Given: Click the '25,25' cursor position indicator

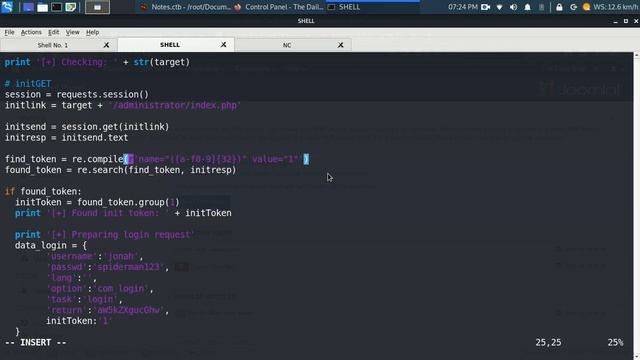Looking at the screenshot, I should [548, 342].
